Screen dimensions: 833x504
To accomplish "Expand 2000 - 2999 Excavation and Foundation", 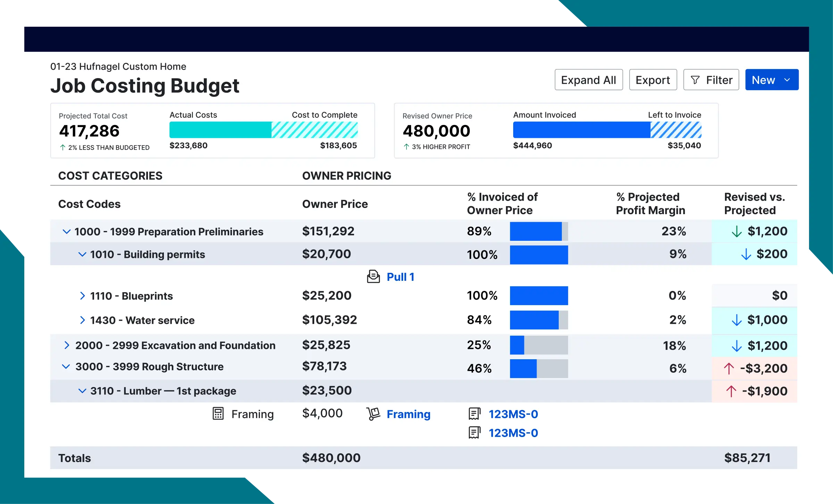I will (67, 345).
